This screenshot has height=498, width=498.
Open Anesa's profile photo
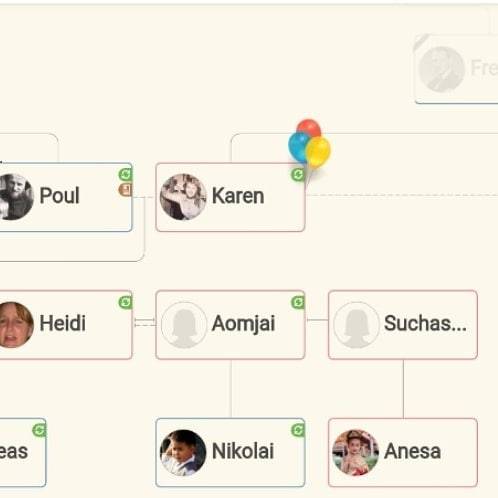[356, 452]
